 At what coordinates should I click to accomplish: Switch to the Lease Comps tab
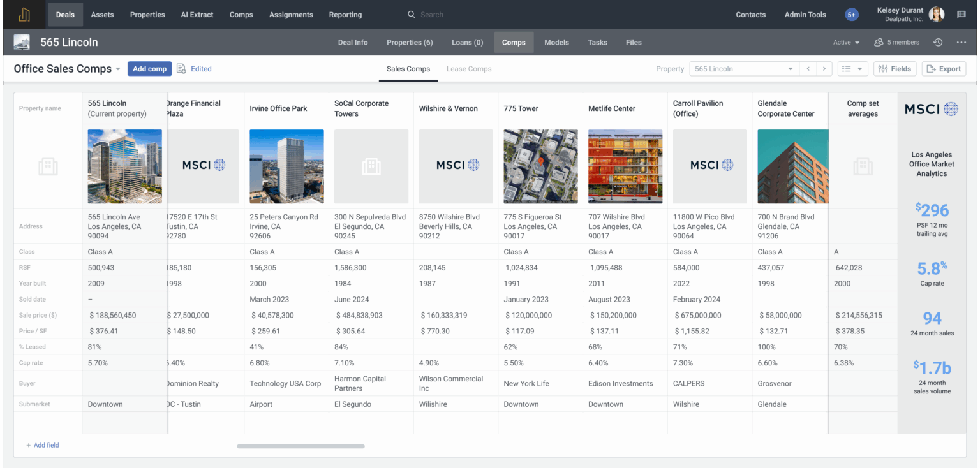click(x=469, y=69)
